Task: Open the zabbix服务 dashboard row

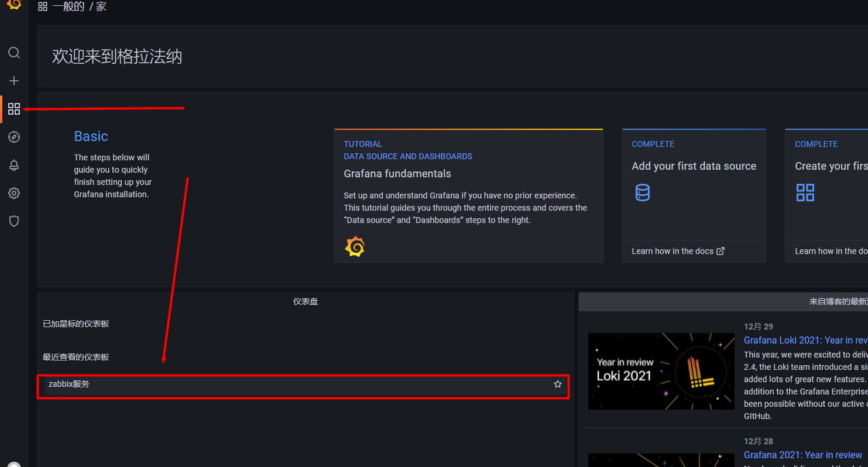Action: [x=303, y=386]
